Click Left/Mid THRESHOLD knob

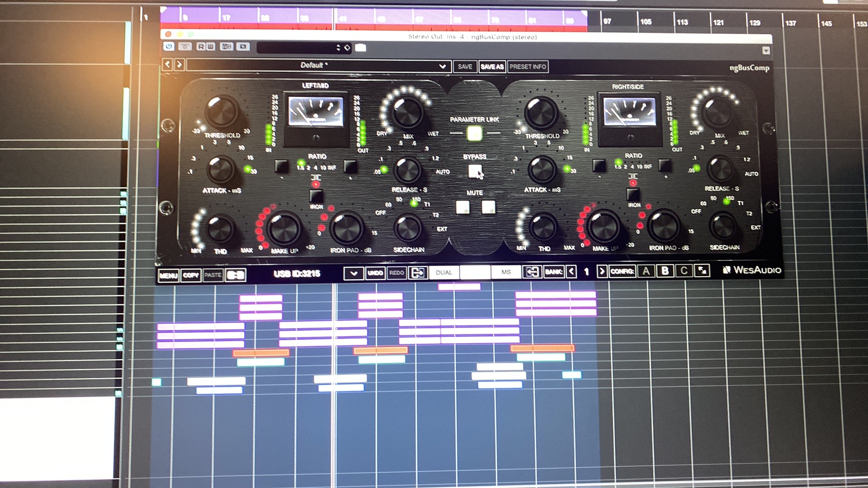222,111
